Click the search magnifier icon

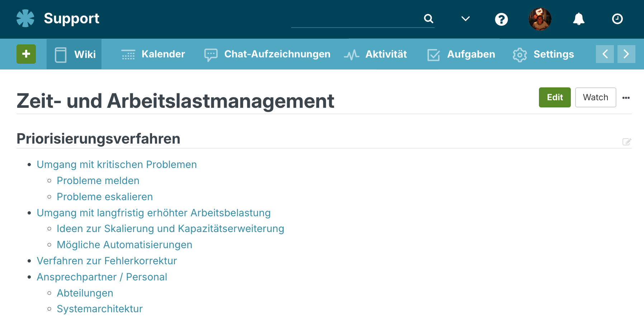(x=428, y=18)
